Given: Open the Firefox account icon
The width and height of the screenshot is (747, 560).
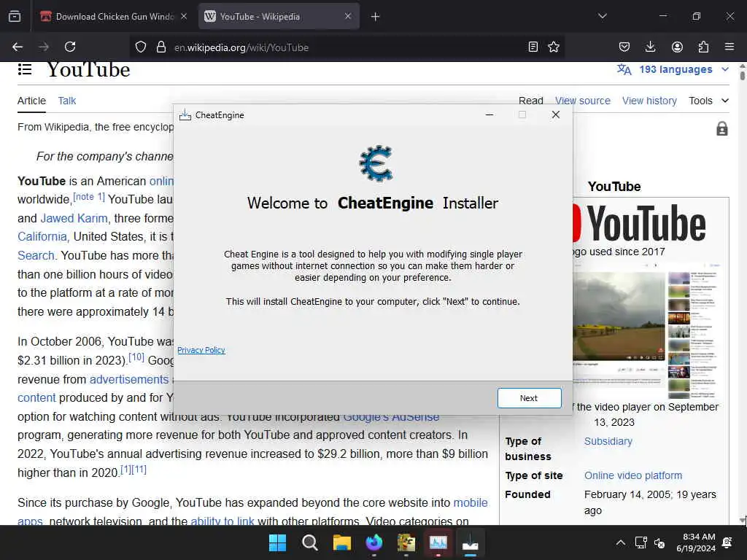Looking at the screenshot, I should click(x=677, y=47).
